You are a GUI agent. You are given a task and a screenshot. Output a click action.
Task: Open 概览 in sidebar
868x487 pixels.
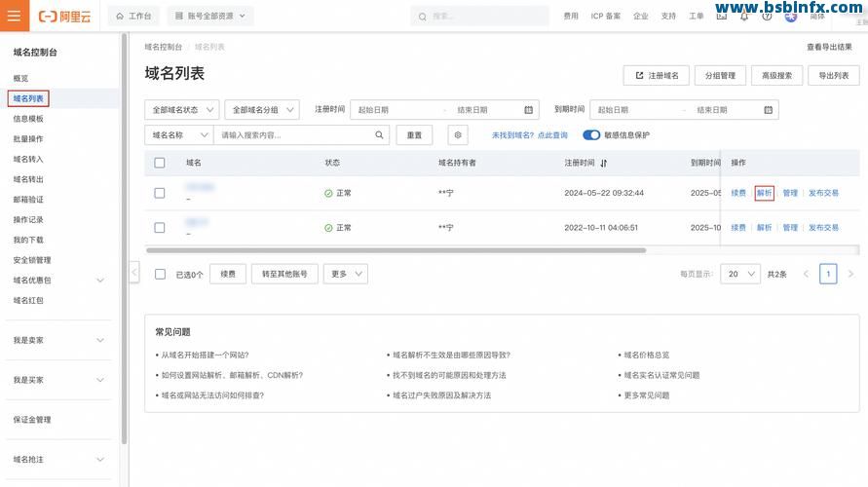coord(20,79)
